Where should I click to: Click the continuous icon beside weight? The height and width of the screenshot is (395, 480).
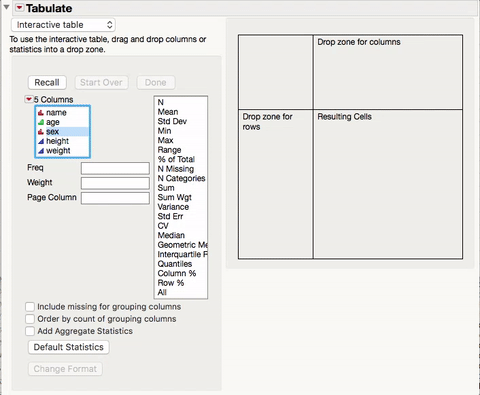(x=41, y=151)
